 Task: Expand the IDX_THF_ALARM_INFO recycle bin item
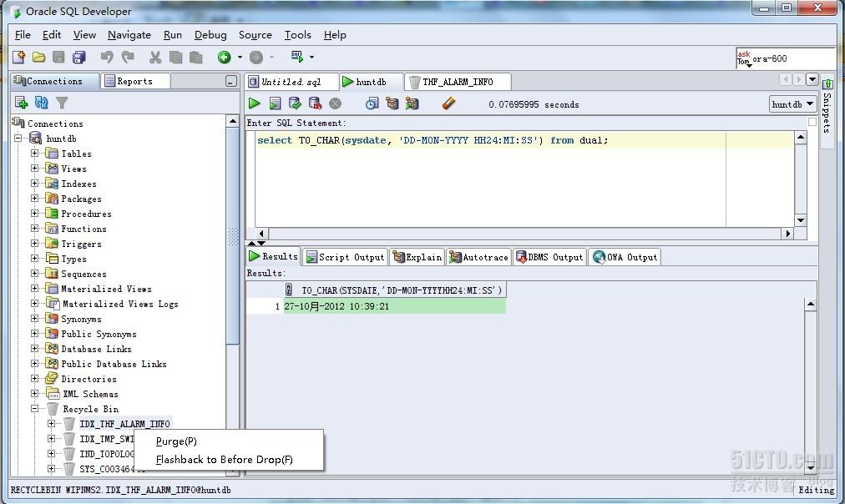coord(51,424)
